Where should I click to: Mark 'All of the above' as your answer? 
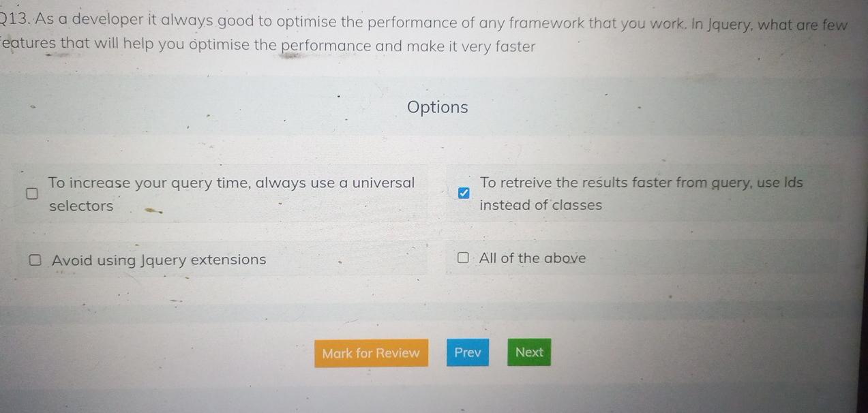[x=464, y=257]
